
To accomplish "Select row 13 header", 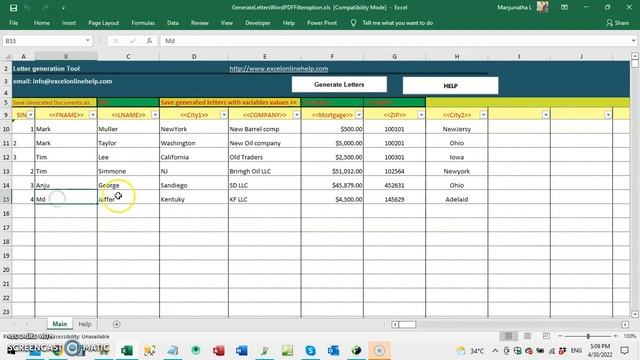I will pos(6,171).
